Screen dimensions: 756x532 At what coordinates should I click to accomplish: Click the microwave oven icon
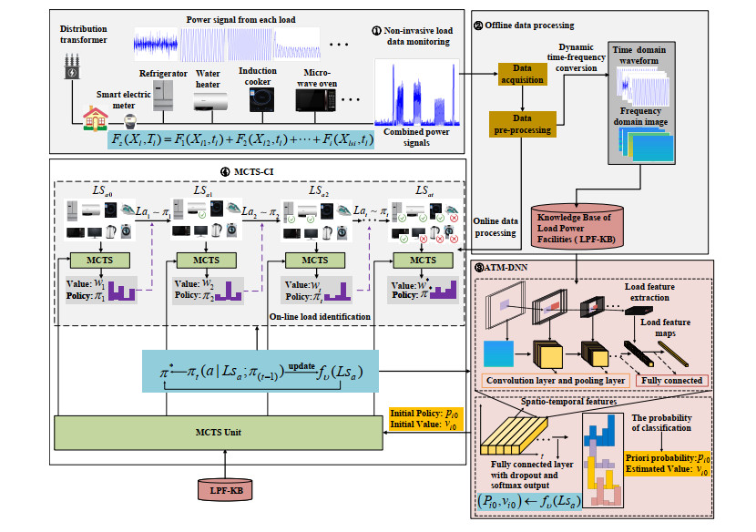click(312, 101)
